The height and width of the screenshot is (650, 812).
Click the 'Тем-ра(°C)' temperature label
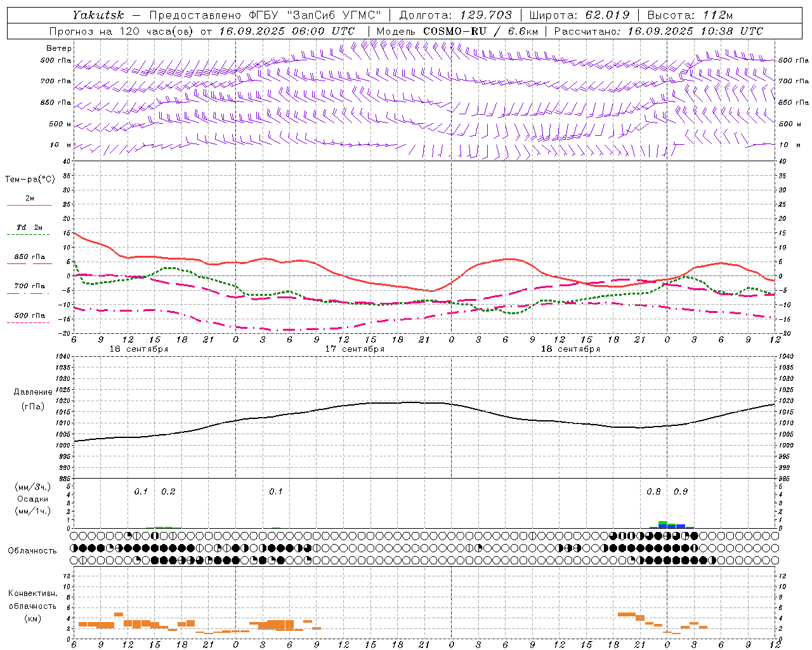30,180
